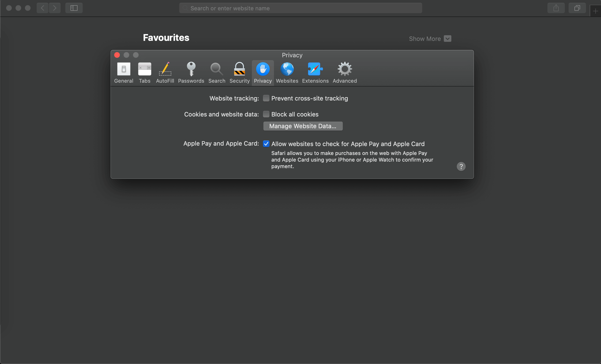Select the Privacy hand icon tab
The height and width of the screenshot is (364, 601).
[263, 73]
